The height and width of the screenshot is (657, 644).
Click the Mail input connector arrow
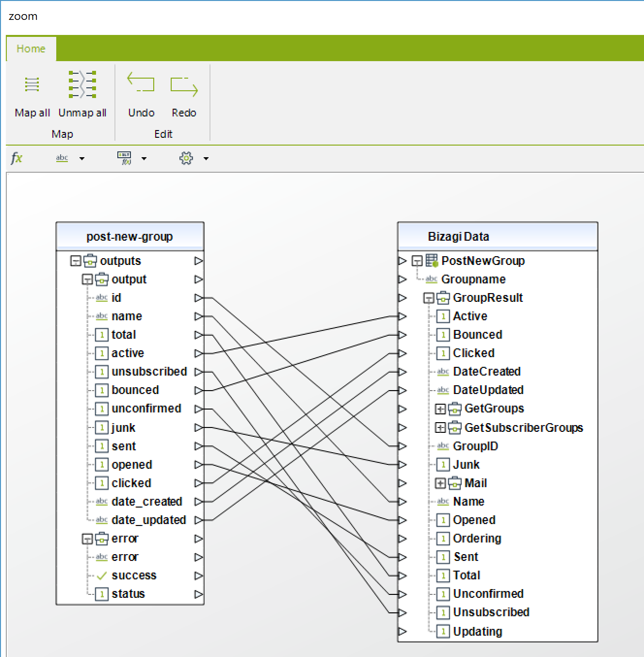pyautogui.click(x=402, y=483)
